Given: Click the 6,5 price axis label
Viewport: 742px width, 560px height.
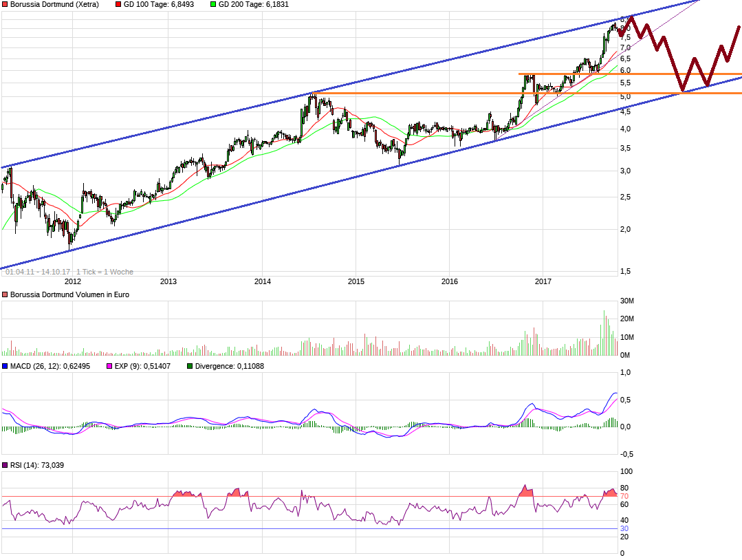Looking at the screenshot, I should click(x=625, y=58).
